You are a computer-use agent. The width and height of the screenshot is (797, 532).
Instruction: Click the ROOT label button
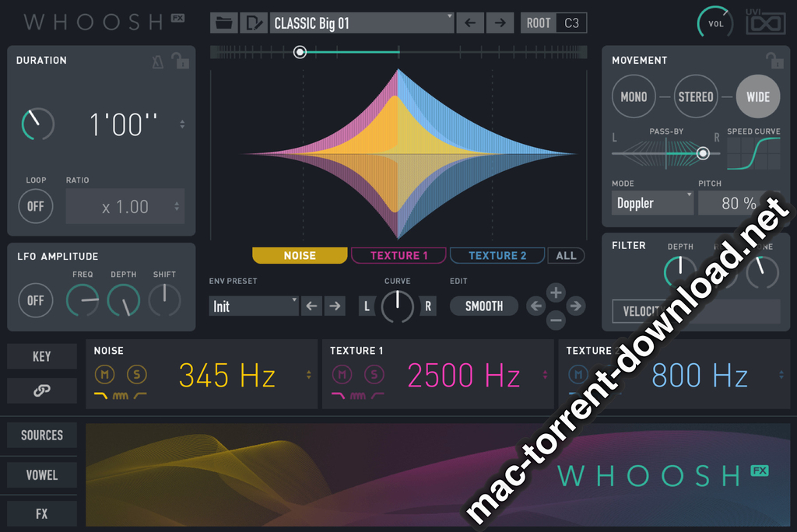pyautogui.click(x=539, y=23)
